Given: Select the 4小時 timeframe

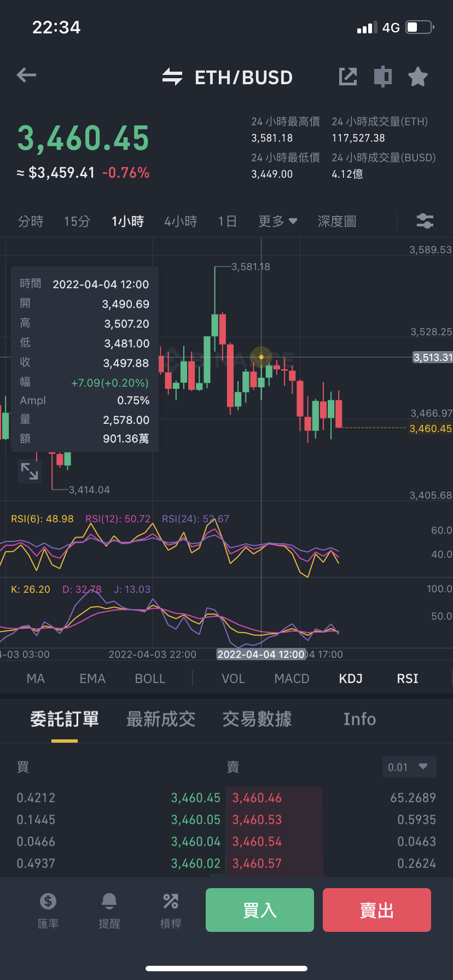Looking at the screenshot, I should pos(181,221).
